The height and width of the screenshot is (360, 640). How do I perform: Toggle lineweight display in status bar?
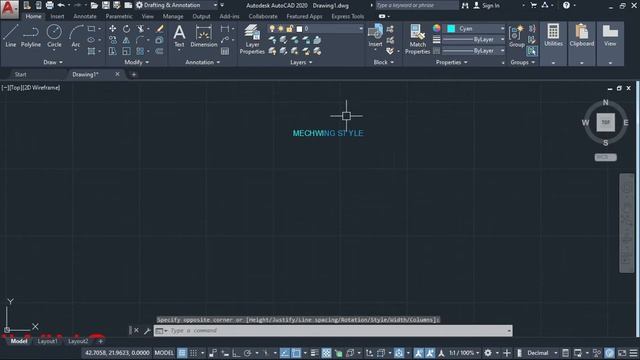click(x=314, y=353)
